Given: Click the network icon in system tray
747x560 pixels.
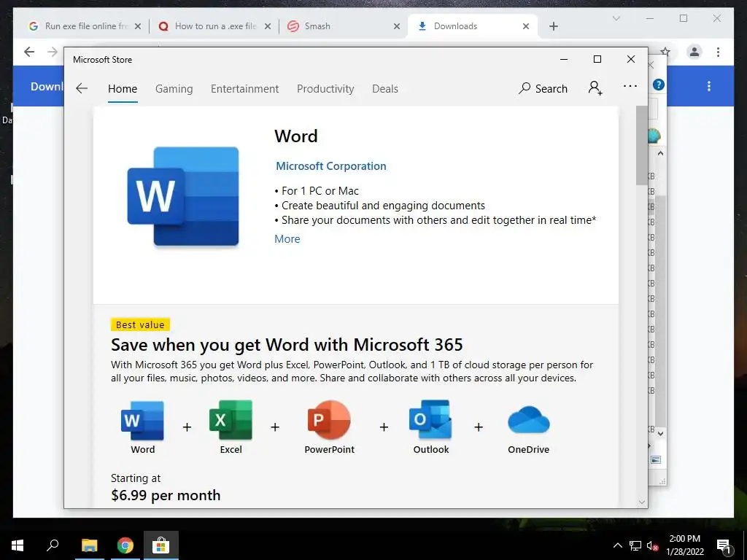Looking at the screenshot, I should tap(635, 545).
